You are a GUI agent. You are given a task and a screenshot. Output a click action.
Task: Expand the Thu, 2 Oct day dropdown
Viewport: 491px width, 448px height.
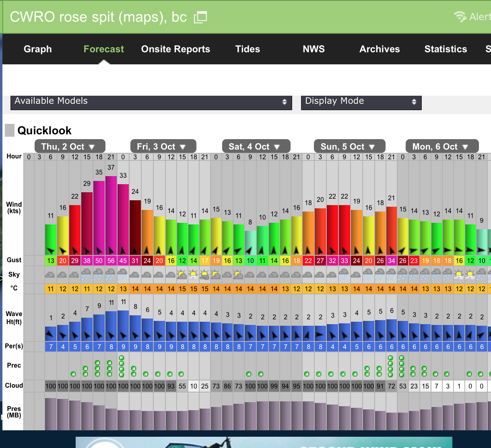pos(70,146)
